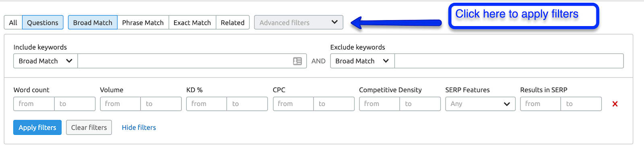The image size is (644, 155).
Task: Click the Word count from field
Action: click(x=34, y=104)
